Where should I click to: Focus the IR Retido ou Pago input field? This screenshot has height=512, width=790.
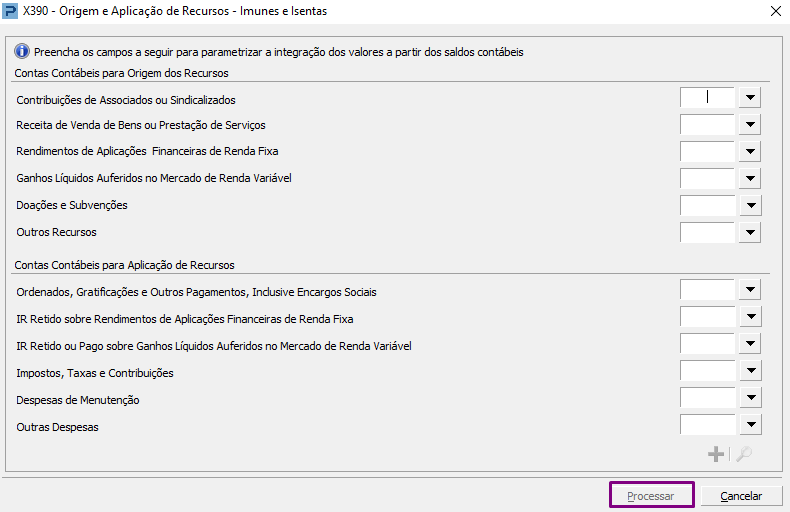pyautogui.click(x=707, y=344)
